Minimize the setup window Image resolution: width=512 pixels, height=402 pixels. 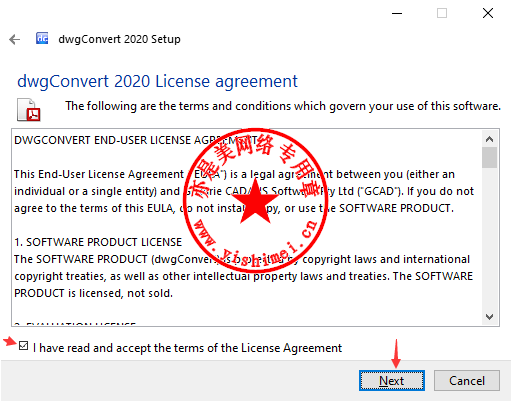tap(397, 14)
